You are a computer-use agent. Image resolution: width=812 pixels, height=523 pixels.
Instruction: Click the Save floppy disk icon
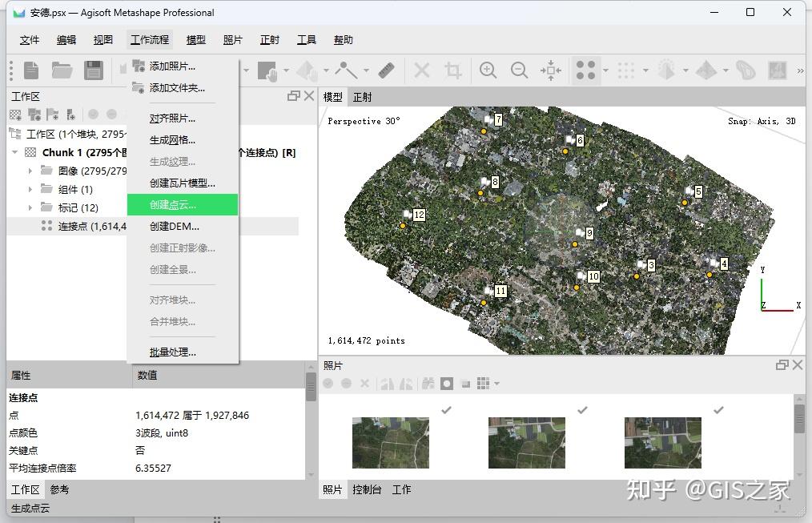point(94,70)
